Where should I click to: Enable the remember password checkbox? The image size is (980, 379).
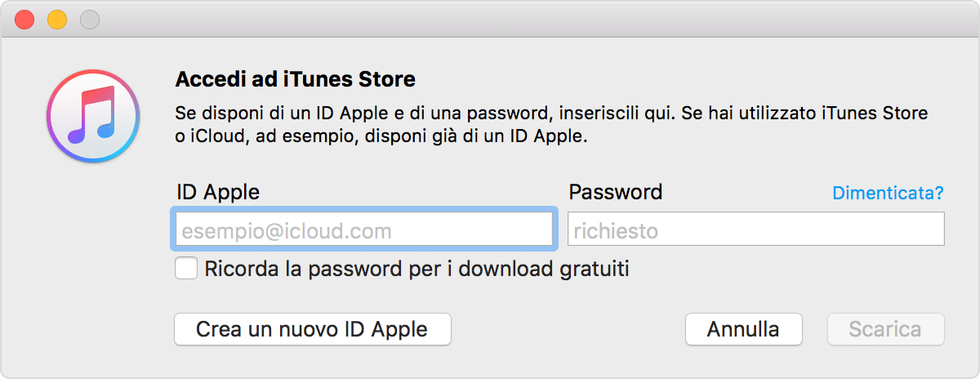pyautogui.click(x=186, y=269)
